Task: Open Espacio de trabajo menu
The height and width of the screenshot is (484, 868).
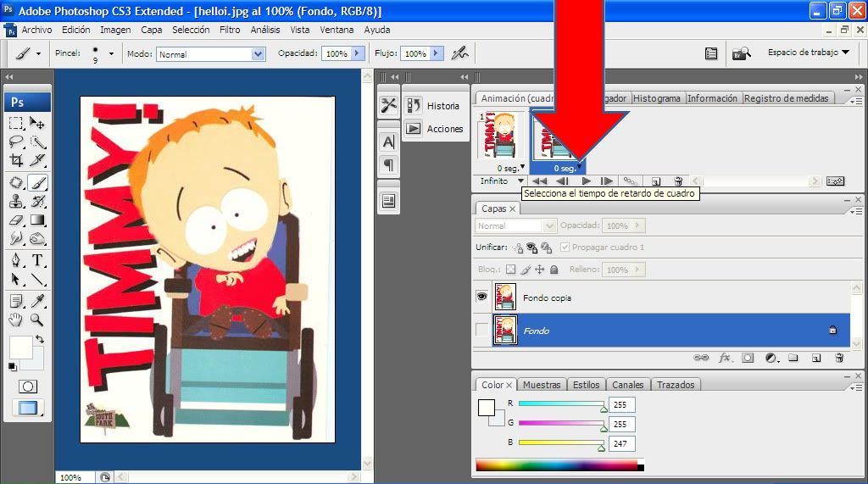Action: pos(808,52)
